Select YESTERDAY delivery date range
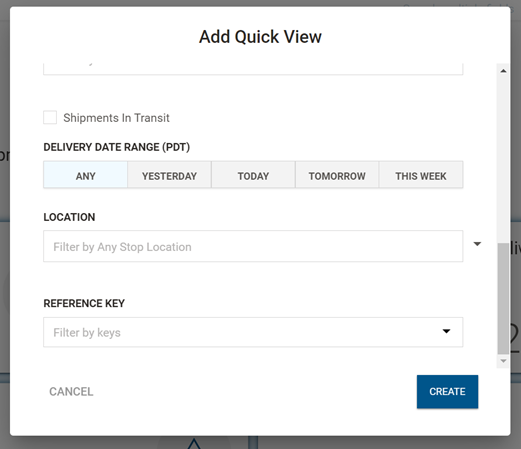The width and height of the screenshot is (521, 449). (x=169, y=175)
